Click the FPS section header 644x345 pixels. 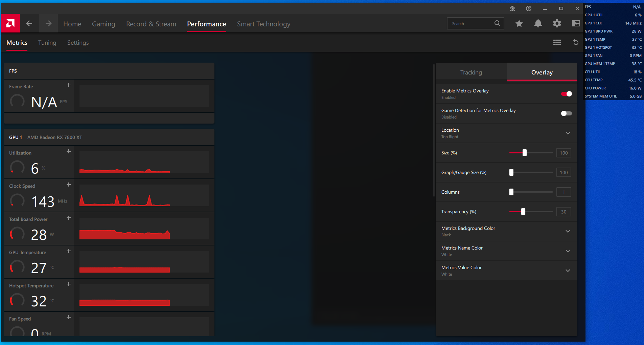(109, 71)
